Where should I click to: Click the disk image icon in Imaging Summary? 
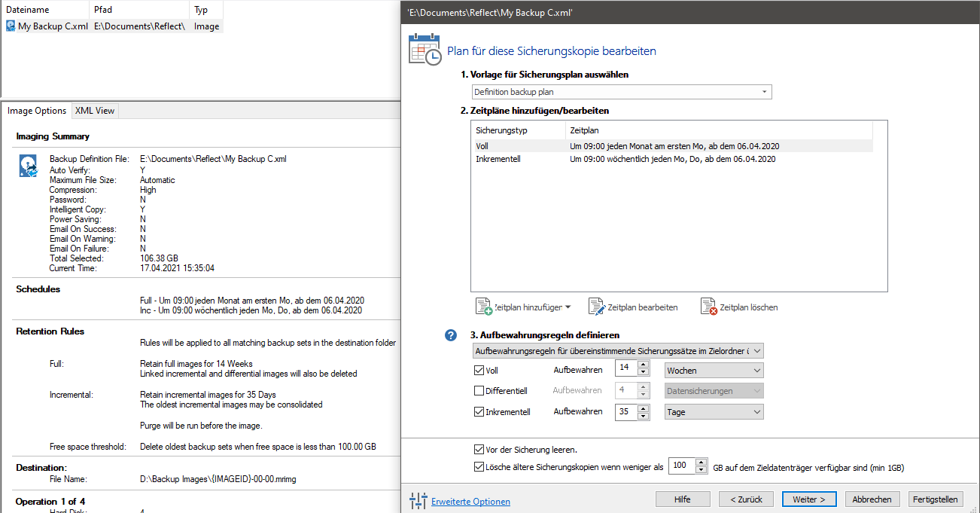tap(28, 166)
